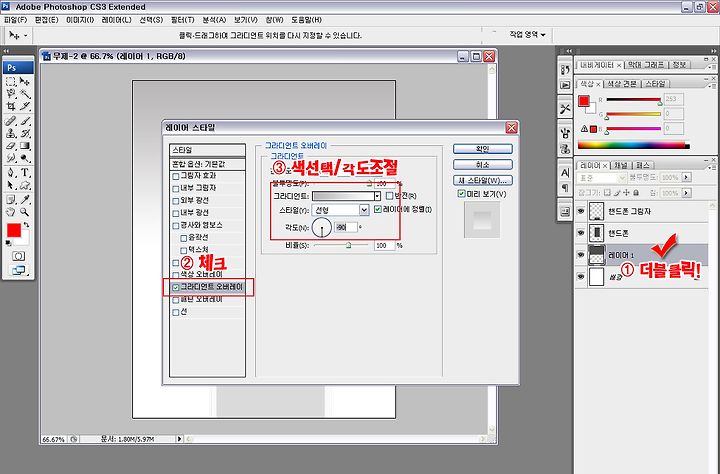
Task: Select the Custom Shape tool
Action: [25, 185]
